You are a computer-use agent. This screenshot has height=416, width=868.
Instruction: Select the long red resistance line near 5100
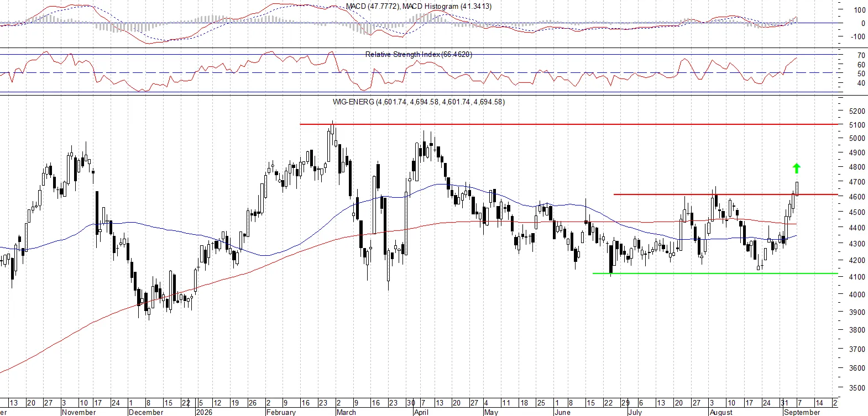click(569, 124)
